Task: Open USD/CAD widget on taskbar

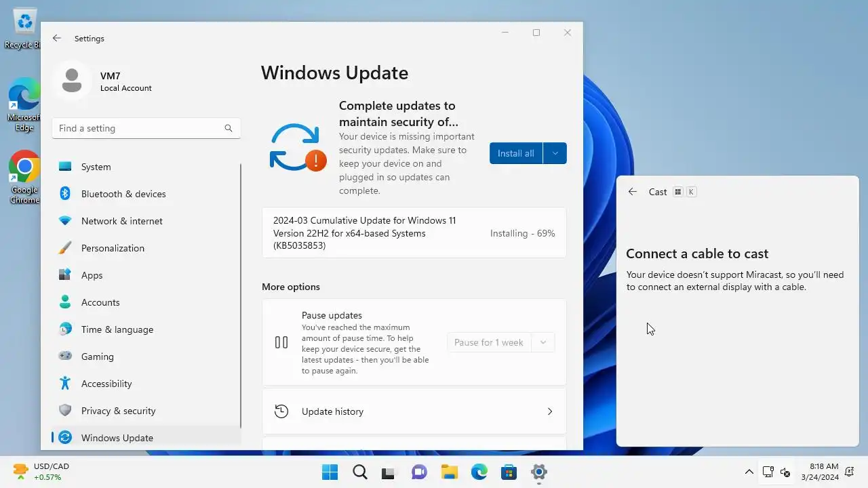Action: [x=42, y=472]
